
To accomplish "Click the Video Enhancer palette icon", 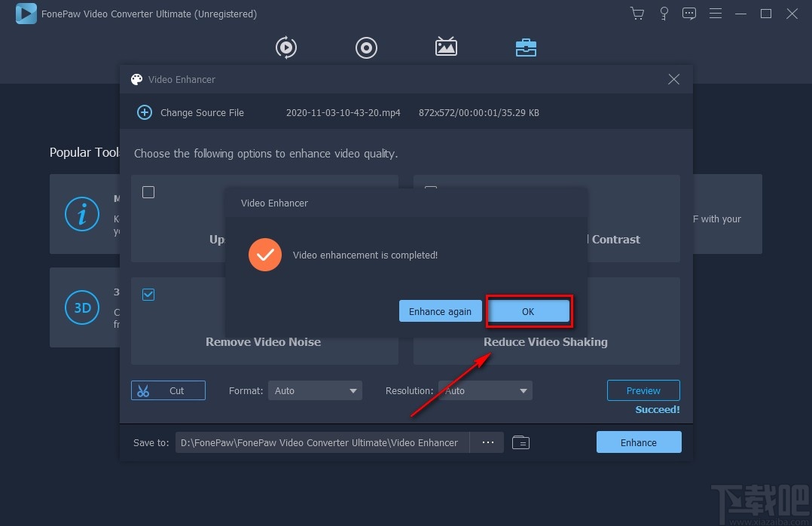I will point(137,79).
